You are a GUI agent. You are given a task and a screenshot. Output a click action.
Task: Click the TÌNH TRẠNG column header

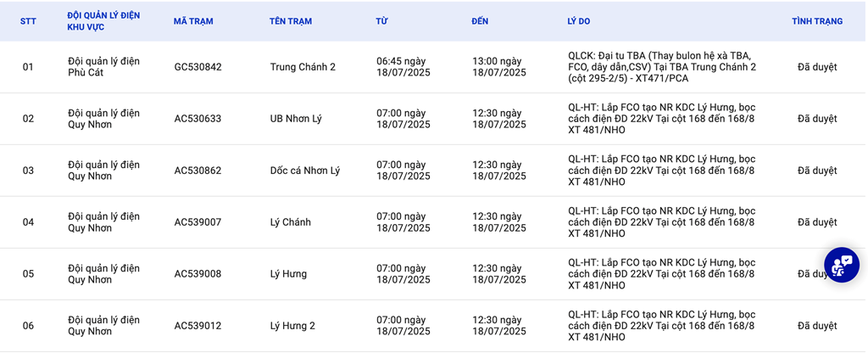pyautogui.click(x=817, y=21)
